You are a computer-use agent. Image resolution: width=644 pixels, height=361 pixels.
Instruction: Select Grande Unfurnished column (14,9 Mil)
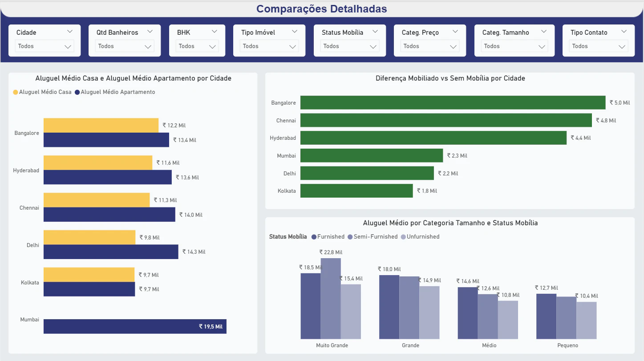pos(429,312)
